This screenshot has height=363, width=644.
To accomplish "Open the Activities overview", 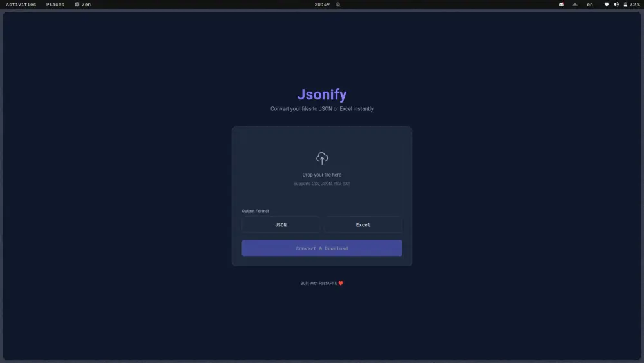I will coord(21,5).
